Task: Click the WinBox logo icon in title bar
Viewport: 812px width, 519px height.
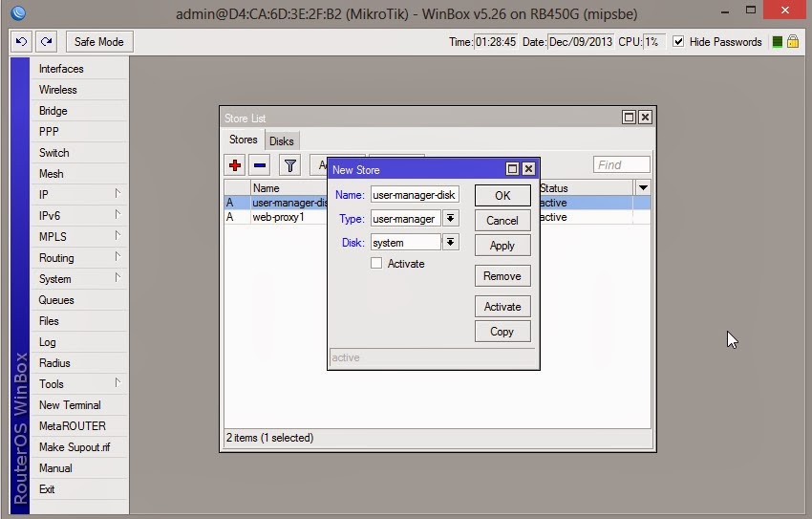Action: coord(18,12)
